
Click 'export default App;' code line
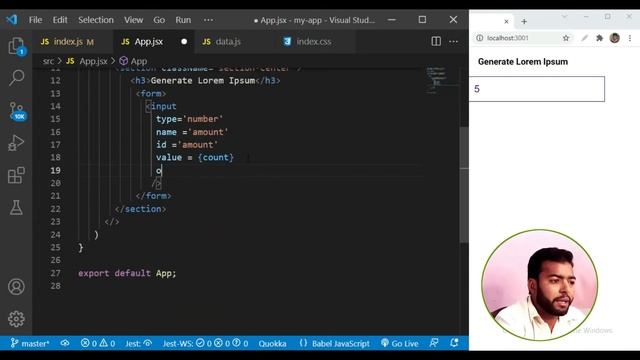click(127, 273)
